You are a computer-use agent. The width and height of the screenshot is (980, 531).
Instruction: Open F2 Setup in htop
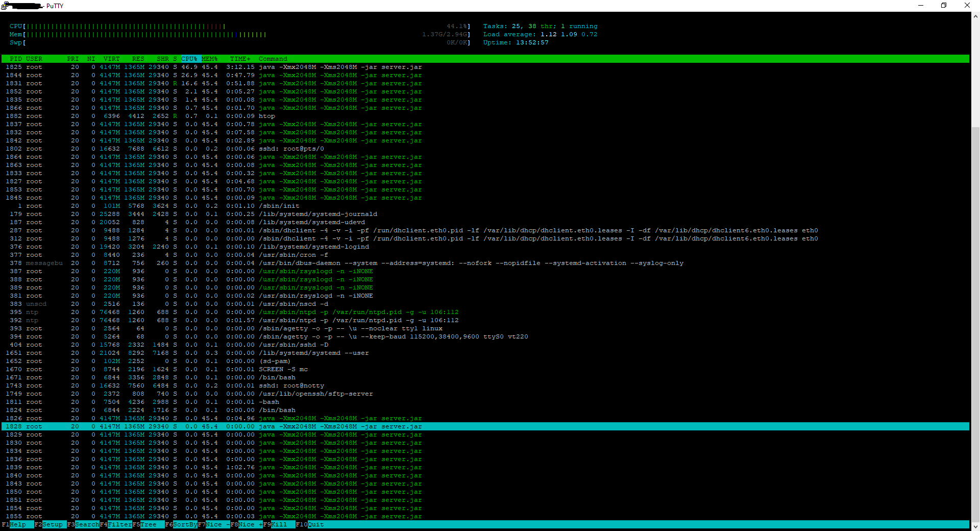pyautogui.click(x=52, y=524)
